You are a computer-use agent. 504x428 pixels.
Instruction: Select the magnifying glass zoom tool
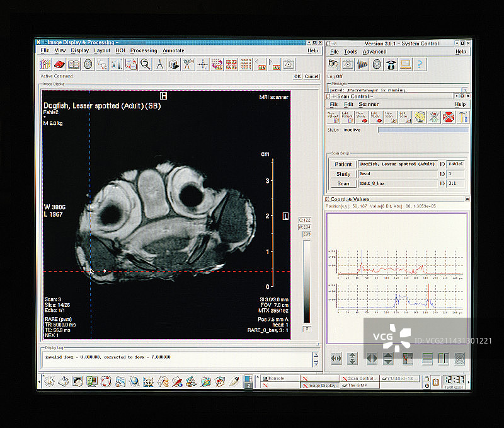146,64
